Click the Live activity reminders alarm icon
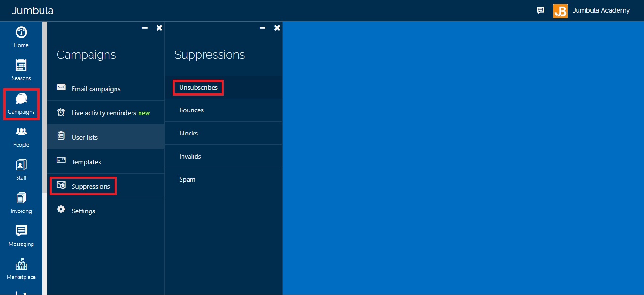 pyautogui.click(x=61, y=112)
